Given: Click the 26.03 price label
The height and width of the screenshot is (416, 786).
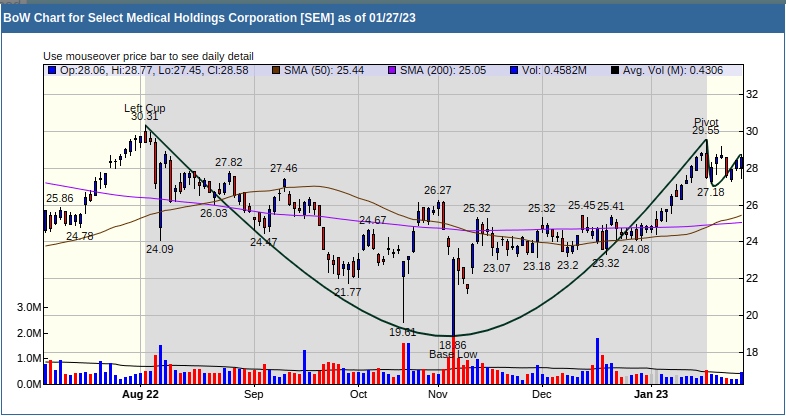Looking at the screenshot, I should click(214, 213).
